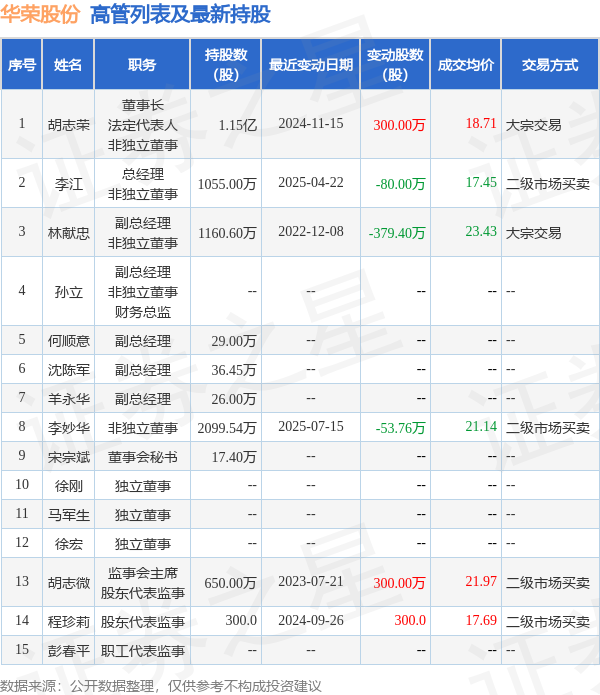Click the change value -80.00万
The image size is (600, 695).
[400, 184]
